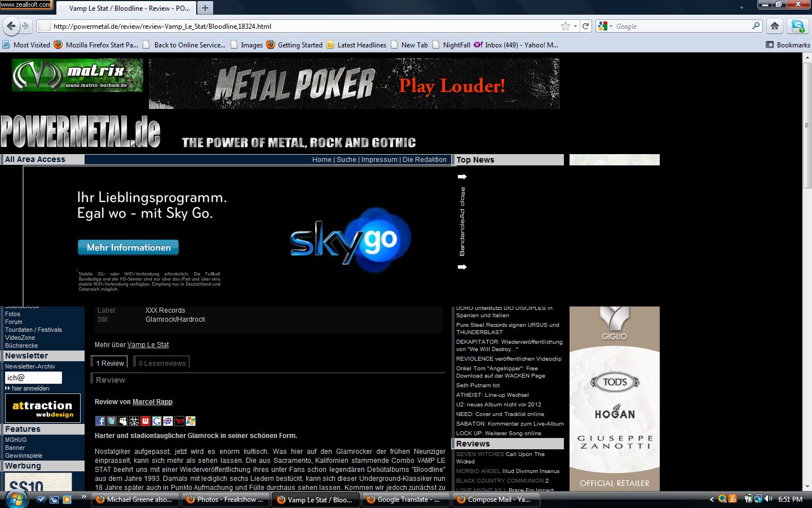Open the Yahoo Inbox (449) bookmark
The height and width of the screenshot is (508, 812).
tap(516, 45)
